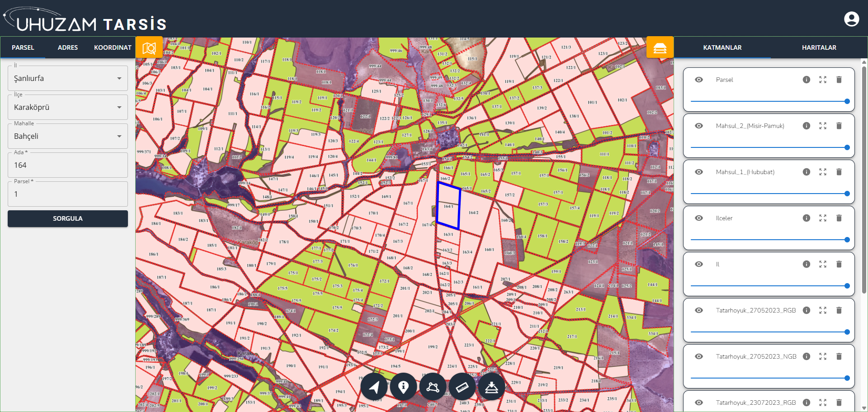Click the parcel label 164/2 on map
Viewport: 868px width, 412px height.
[x=473, y=213]
